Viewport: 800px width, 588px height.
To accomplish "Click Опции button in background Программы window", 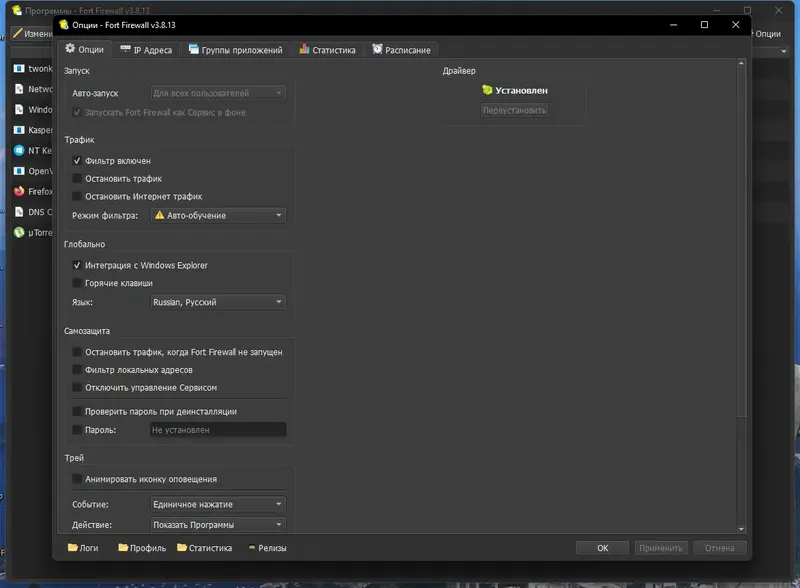I will (768, 34).
